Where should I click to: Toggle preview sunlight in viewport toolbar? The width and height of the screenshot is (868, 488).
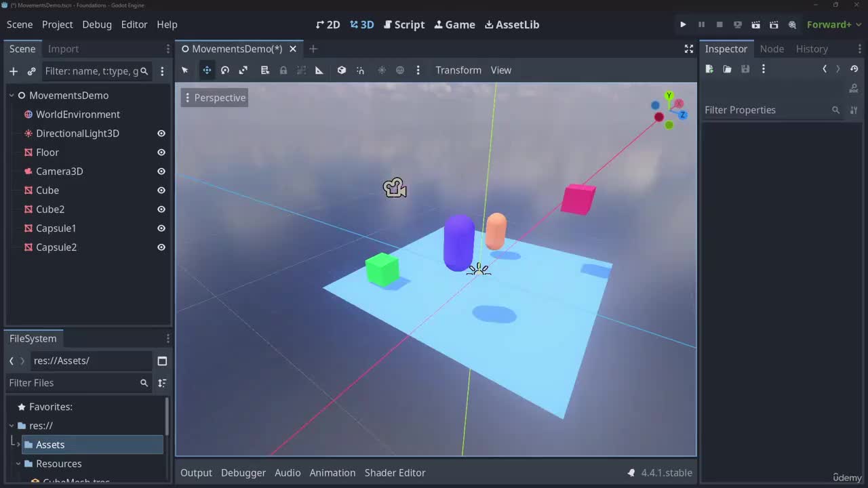pyautogui.click(x=382, y=70)
